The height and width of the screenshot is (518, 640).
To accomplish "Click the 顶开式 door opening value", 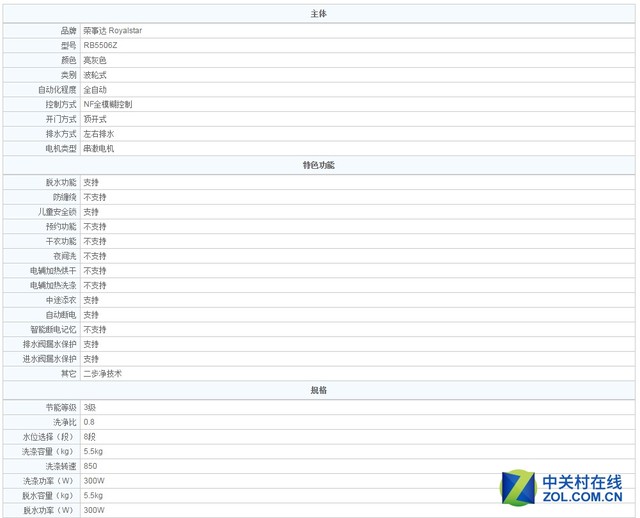I will (95, 119).
